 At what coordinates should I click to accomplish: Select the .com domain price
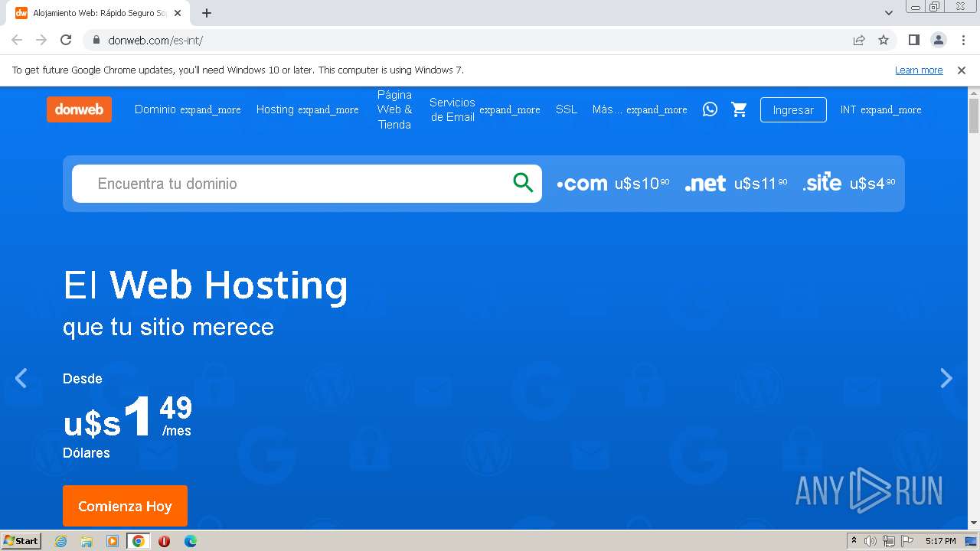point(613,184)
